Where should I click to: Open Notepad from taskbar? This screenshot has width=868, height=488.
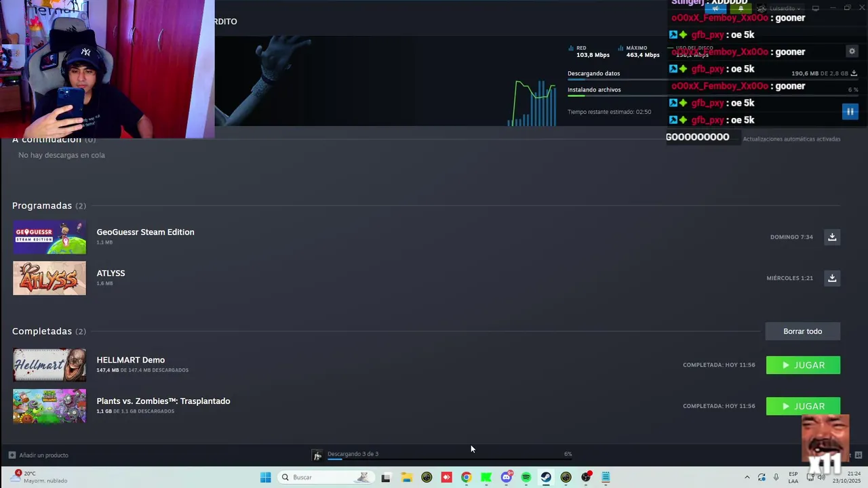[606, 477]
